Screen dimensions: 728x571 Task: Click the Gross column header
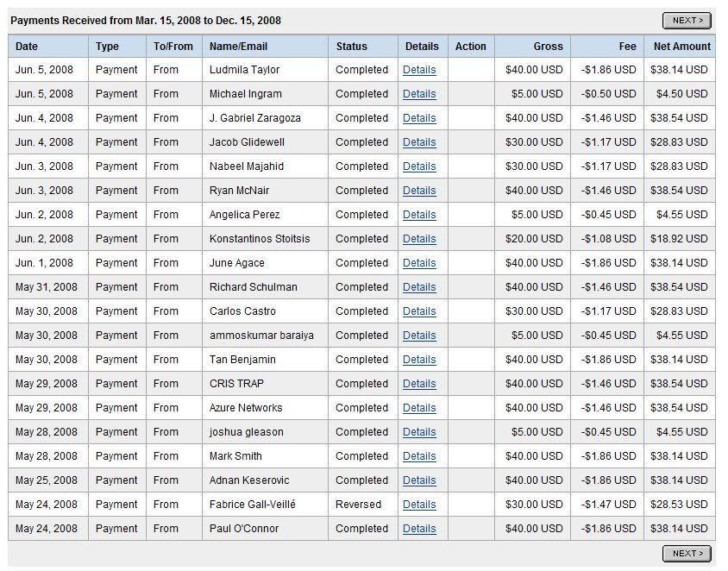tap(548, 47)
